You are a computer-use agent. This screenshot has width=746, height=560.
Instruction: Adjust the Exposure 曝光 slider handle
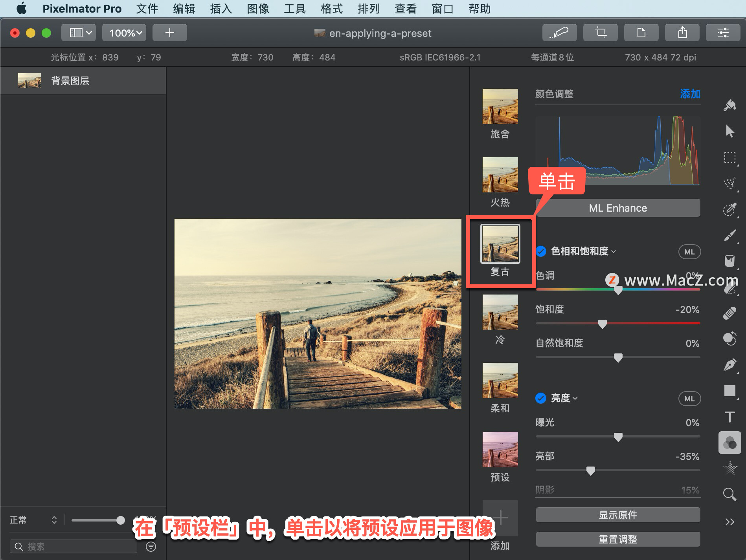tap(618, 437)
